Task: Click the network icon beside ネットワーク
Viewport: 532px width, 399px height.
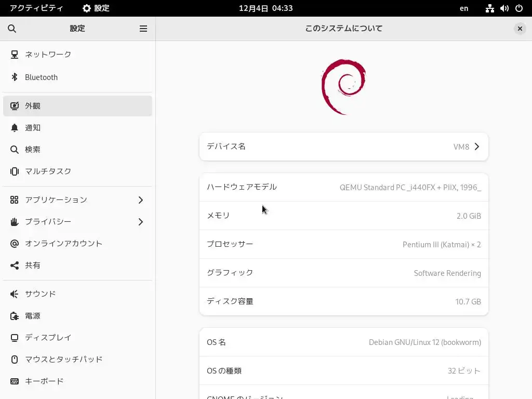Action: pos(14,54)
